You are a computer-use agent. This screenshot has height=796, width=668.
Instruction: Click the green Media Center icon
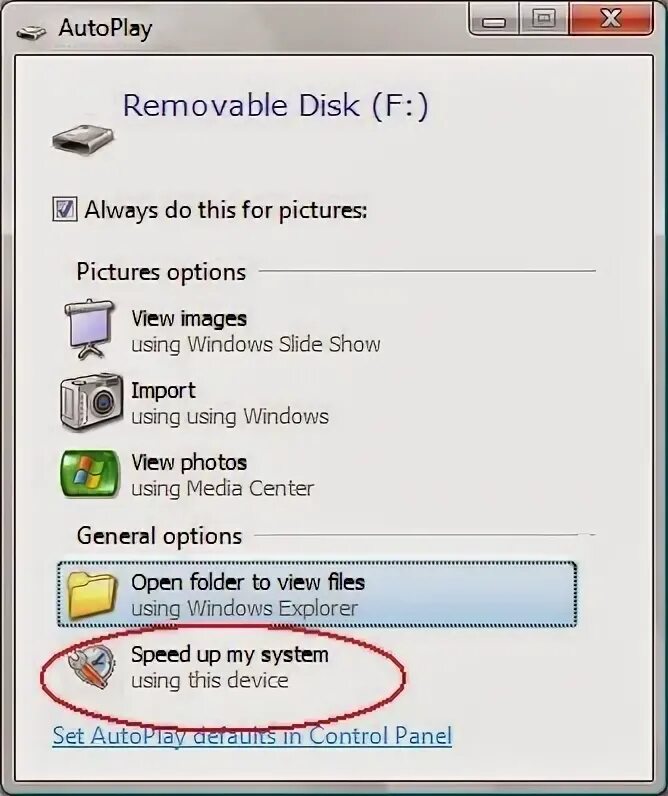(x=90, y=474)
